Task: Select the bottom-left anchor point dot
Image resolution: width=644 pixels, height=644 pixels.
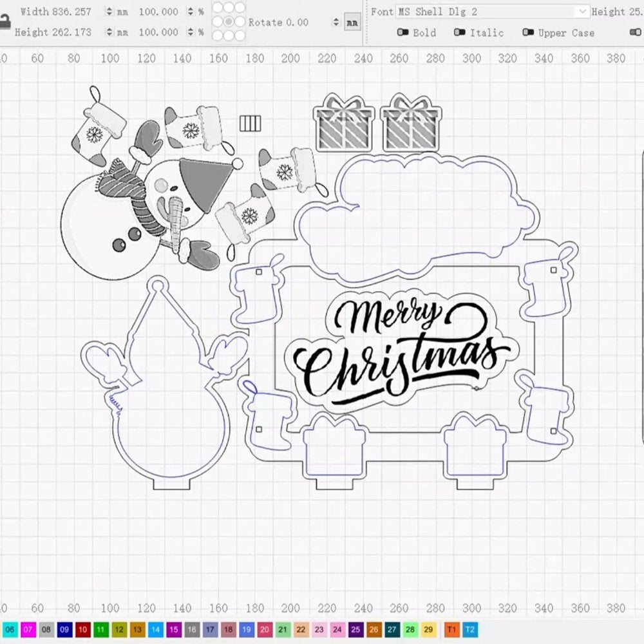Action: point(217,35)
